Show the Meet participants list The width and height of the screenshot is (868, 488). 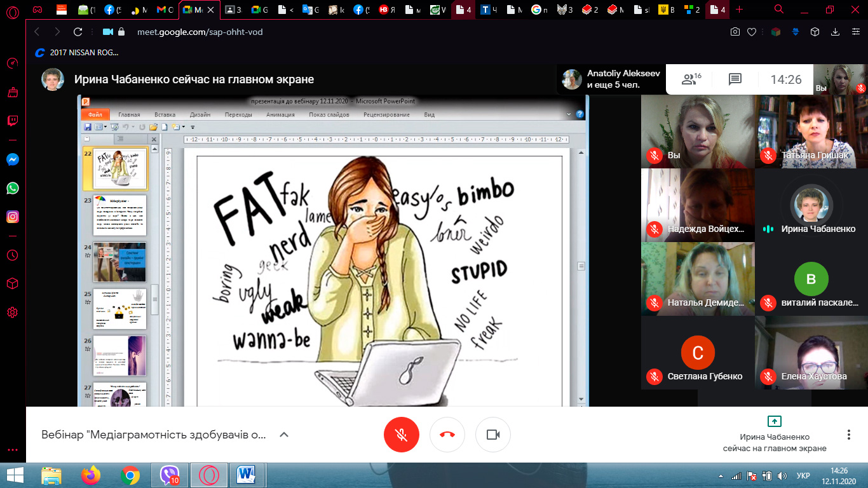pyautogui.click(x=691, y=79)
